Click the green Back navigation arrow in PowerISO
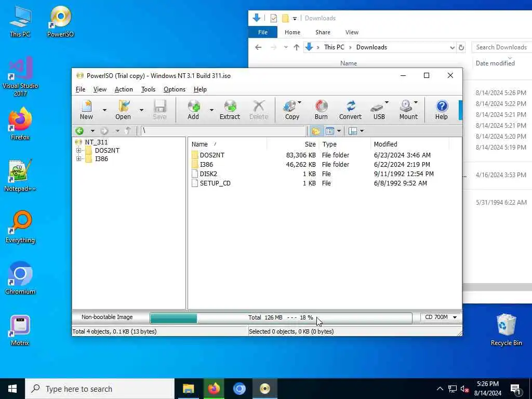This screenshot has width=532, height=399. point(79,130)
